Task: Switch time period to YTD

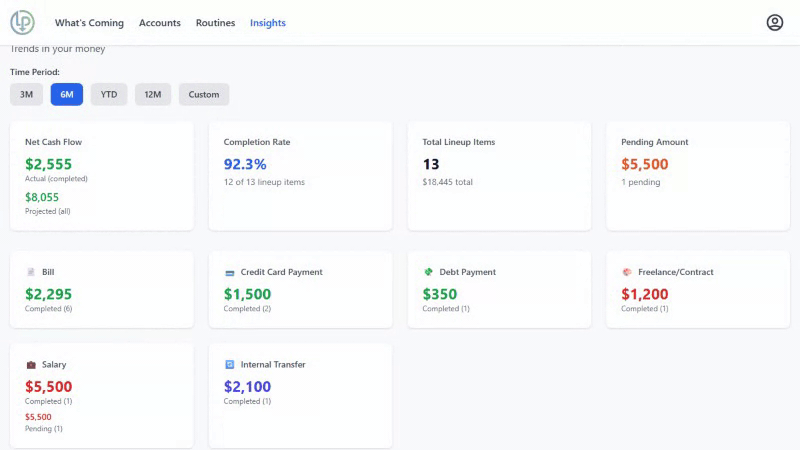Action: point(109,94)
